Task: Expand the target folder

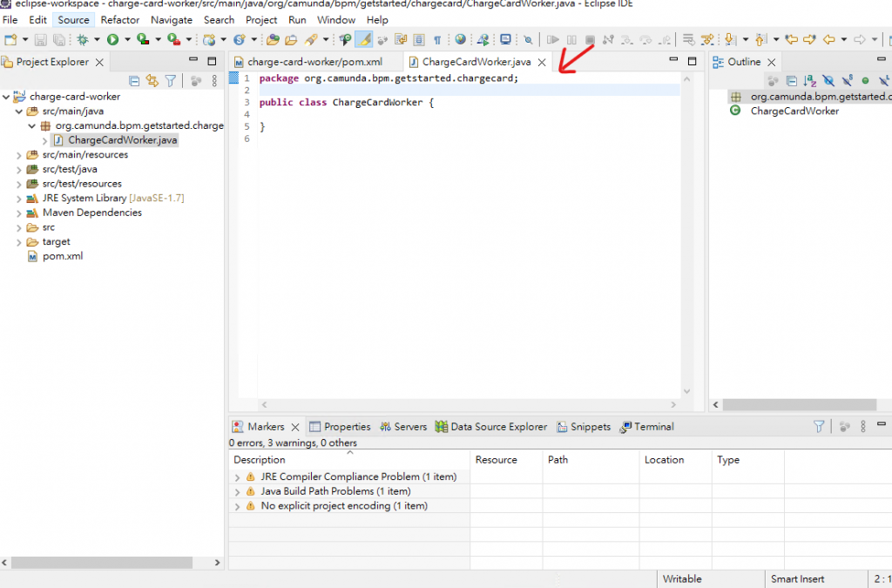Action: click(x=19, y=242)
